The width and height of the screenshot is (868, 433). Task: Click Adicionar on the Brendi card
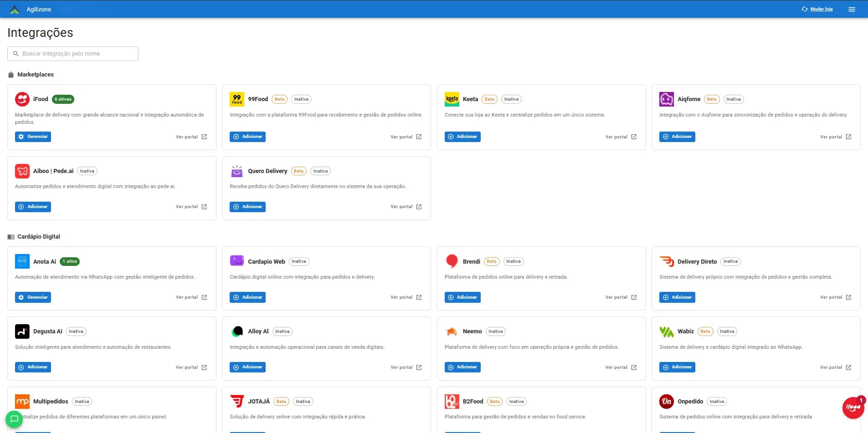(462, 297)
